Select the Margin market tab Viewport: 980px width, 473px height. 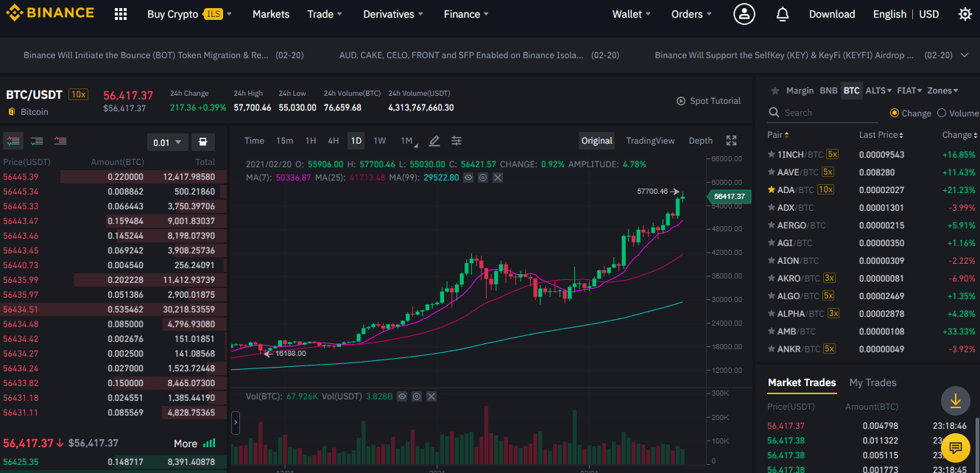(800, 91)
